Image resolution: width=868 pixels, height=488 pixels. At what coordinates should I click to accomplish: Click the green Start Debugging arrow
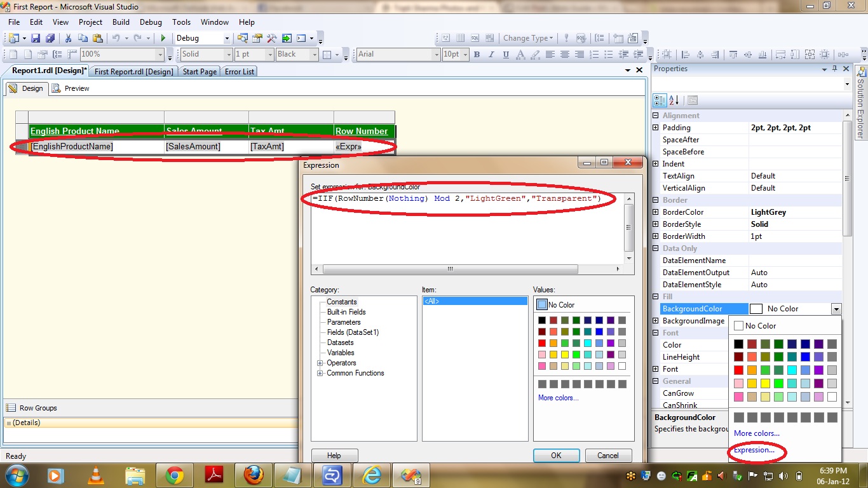point(163,39)
